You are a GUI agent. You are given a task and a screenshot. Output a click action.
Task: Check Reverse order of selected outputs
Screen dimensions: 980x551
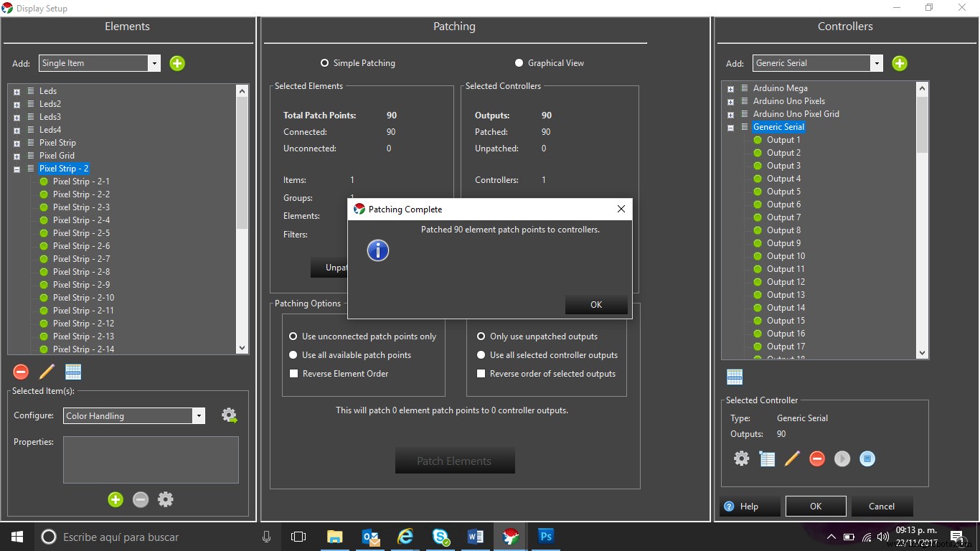pyautogui.click(x=481, y=374)
